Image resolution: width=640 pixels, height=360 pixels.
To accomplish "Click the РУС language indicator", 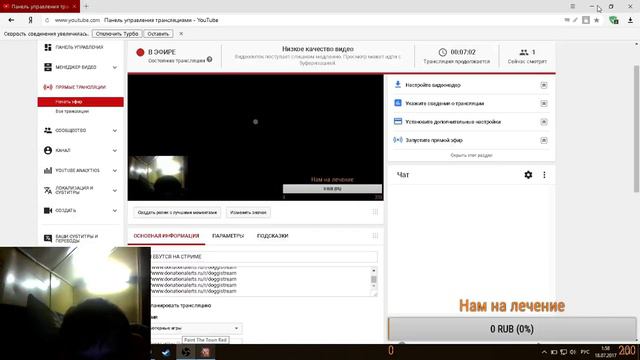I will pos(585,352).
